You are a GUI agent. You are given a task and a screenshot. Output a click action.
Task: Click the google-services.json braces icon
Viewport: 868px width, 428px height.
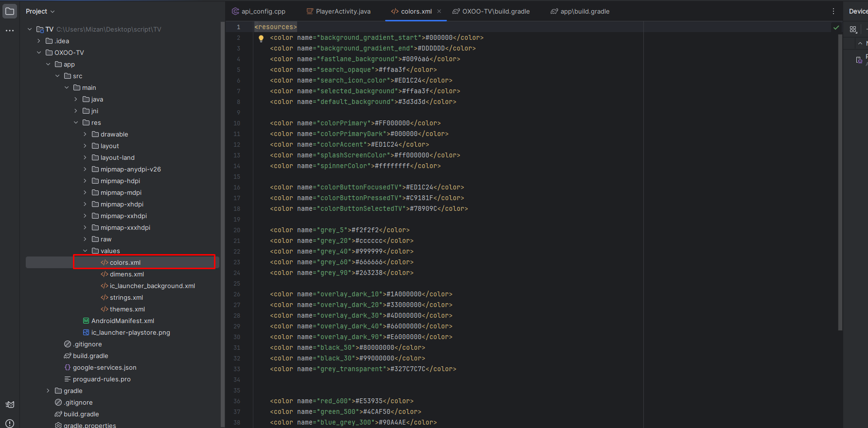68,367
